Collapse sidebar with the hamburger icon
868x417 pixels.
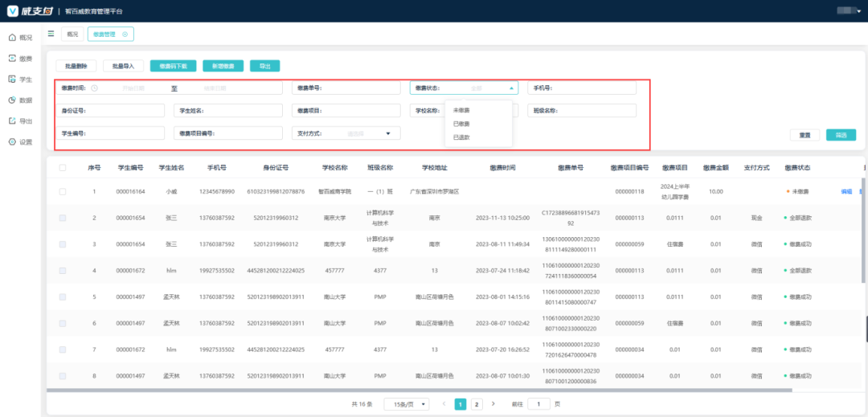(x=51, y=34)
